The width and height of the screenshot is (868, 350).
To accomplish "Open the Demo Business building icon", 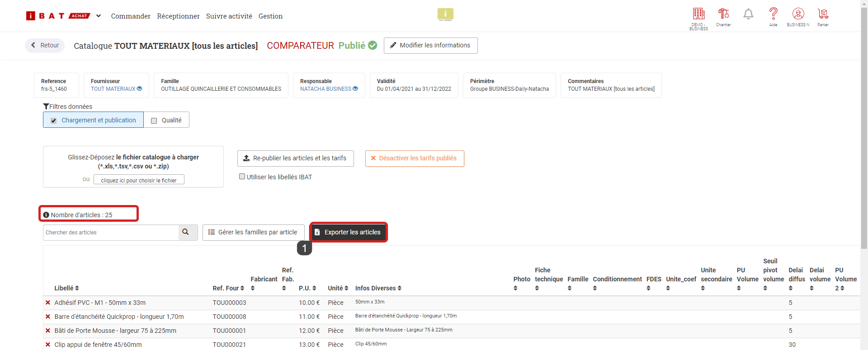I will [x=698, y=14].
